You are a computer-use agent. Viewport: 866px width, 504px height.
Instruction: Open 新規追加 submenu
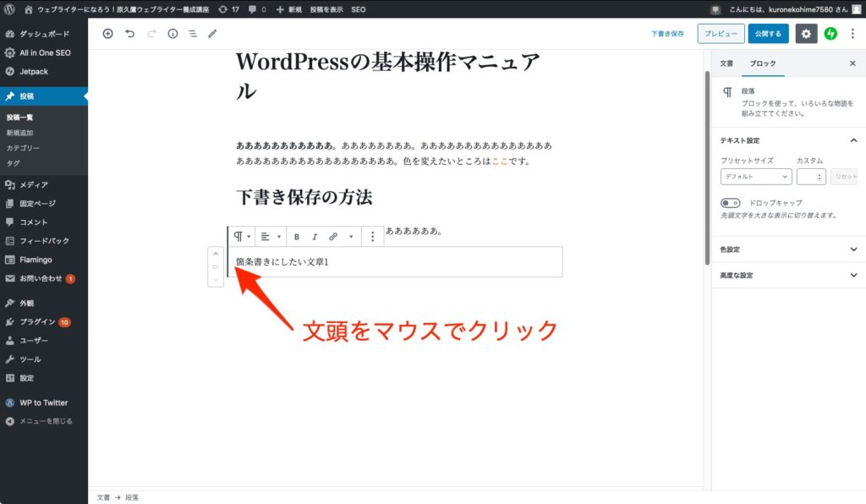click(x=20, y=133)
